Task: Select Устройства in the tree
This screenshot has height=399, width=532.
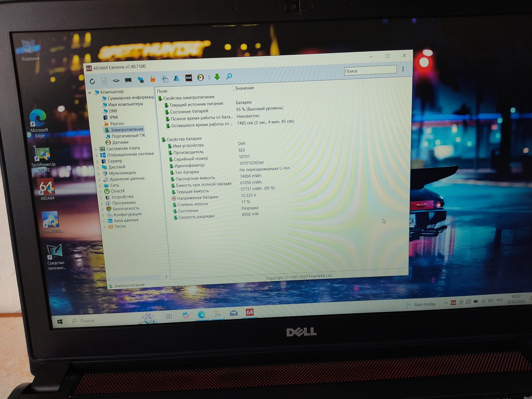Action: (119, 197)
